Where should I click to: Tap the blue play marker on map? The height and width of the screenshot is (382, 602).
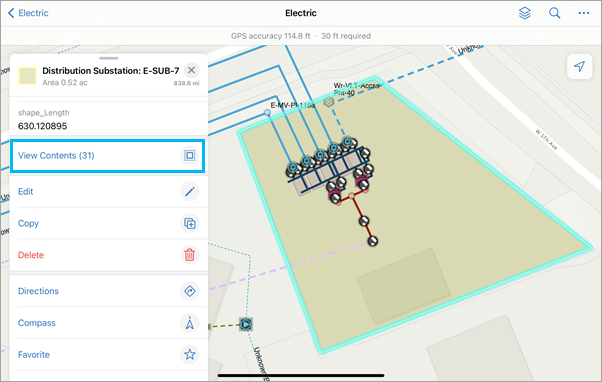click(246, 324)
